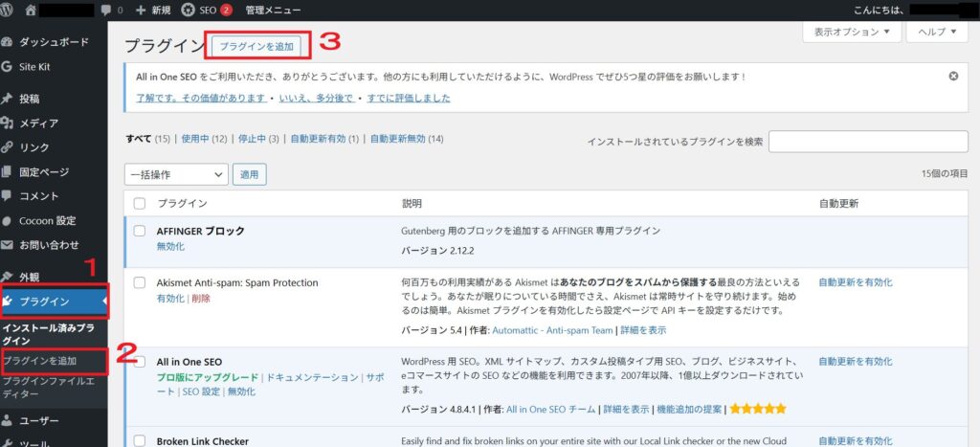
Task: Enable auto-update 自動更新を有効化 for Broken Link Checker
Action: [x=856, y=440]
